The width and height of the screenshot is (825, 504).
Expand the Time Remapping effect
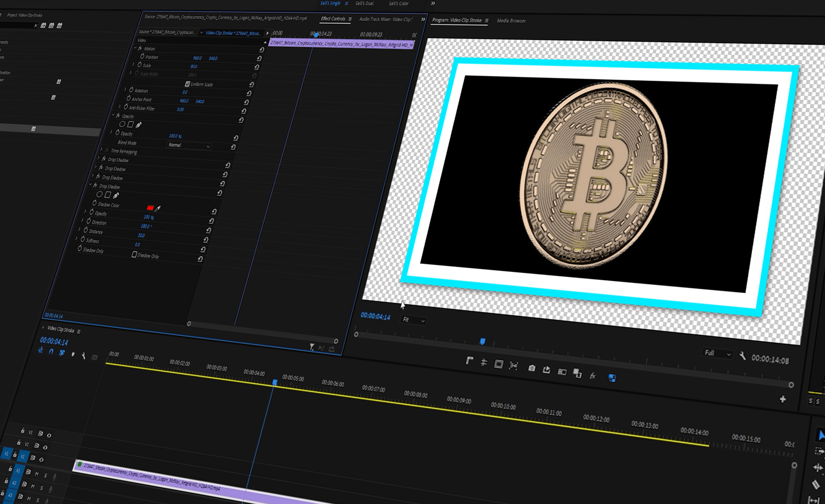tap(101, 150)
